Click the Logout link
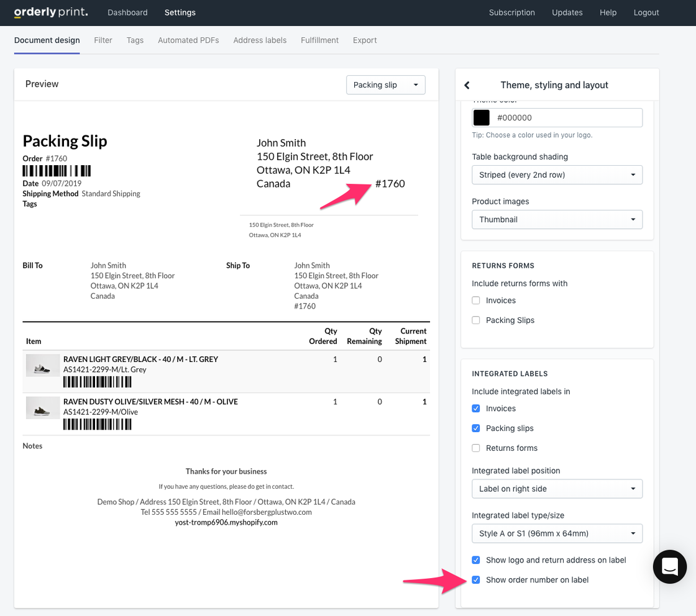Screen dimensions: 696x616 pyautogui.click(x=646, y=12)
